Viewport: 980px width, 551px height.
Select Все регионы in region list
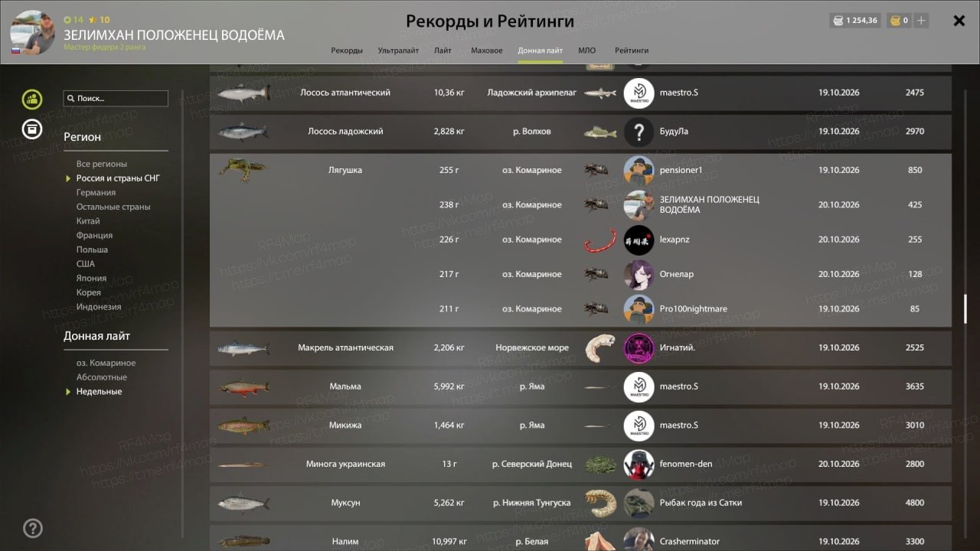[x=102, y=164]
